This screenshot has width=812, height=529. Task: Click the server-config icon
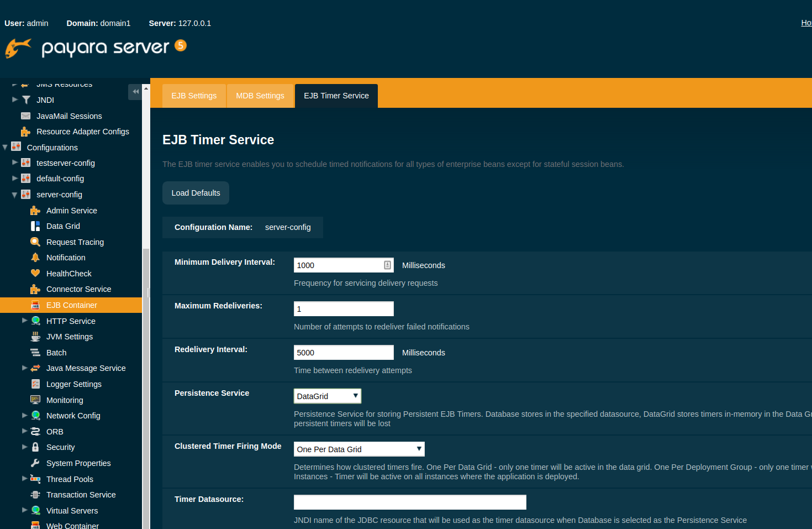coord(25,194)
